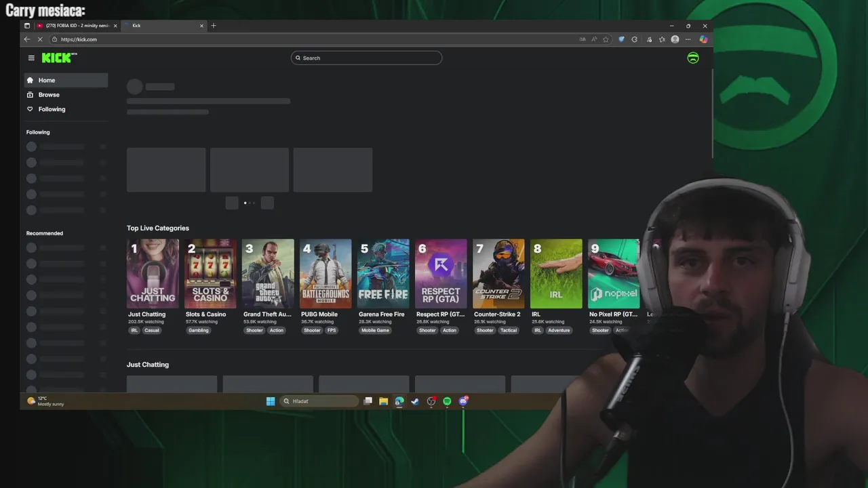Click the Counter-Strike 2 title link
The image size is (868, 488).
tap(497, 314)
